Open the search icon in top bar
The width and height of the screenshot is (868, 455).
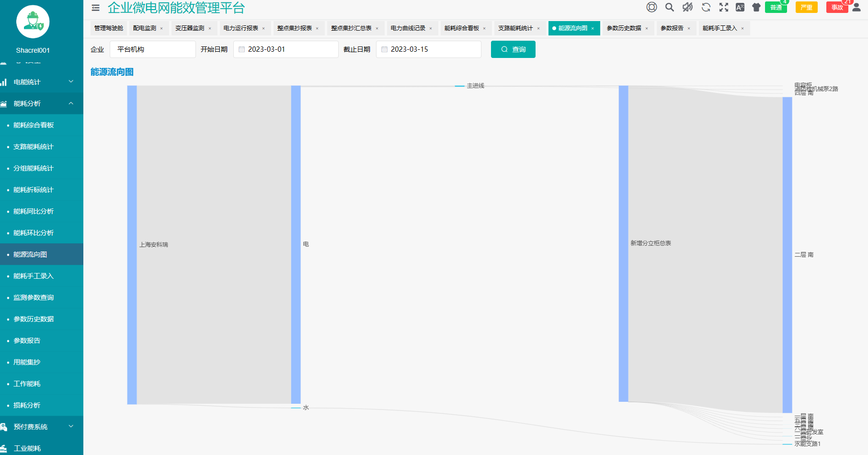pos(670,7)
